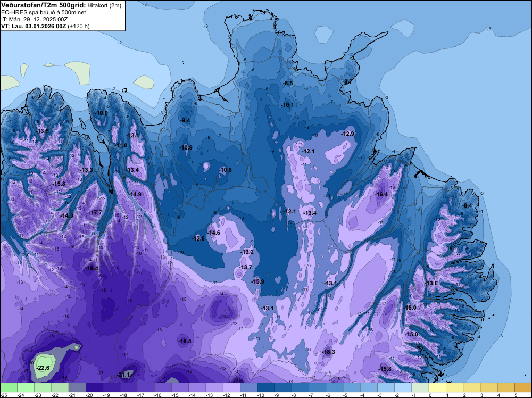Click the -13.2 temperature label
This screenshot has height=398, width=532.
coord(247,252)
